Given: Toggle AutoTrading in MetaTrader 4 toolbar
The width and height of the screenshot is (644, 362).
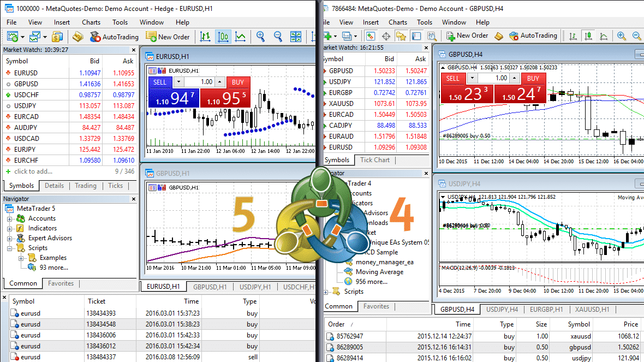Looking at the screenshot, I should pyautogui.click(x=533, y=35).
